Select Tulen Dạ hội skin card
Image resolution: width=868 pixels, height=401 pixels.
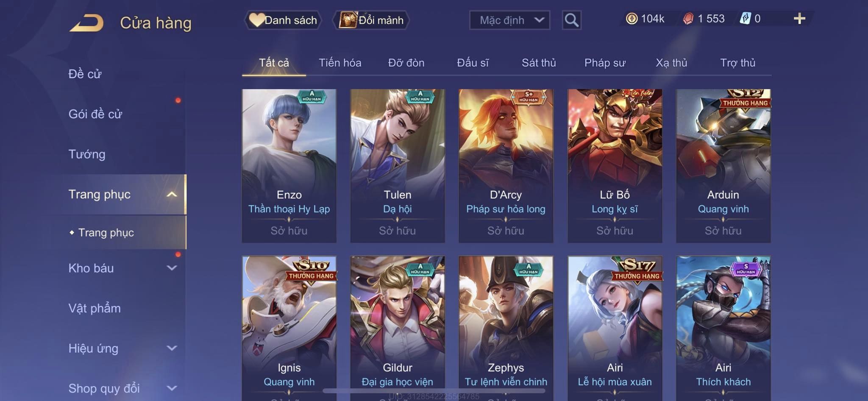tap(398, 166)
